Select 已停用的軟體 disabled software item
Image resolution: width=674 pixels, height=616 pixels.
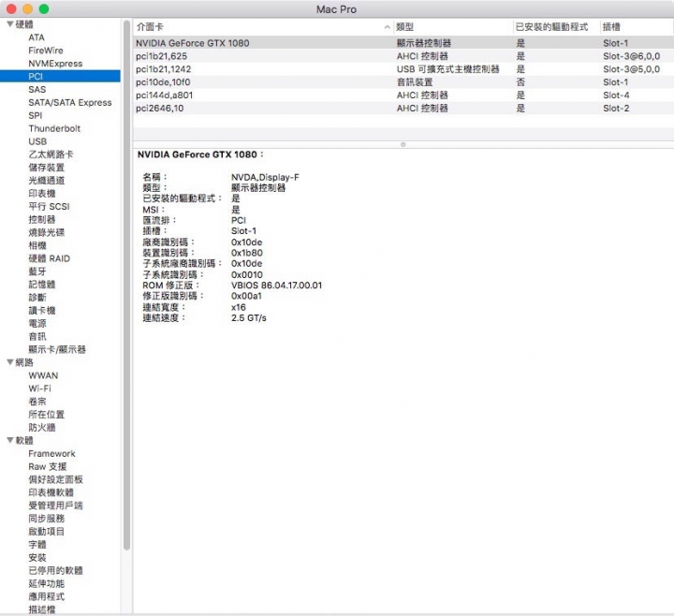(x=55, y=570)
